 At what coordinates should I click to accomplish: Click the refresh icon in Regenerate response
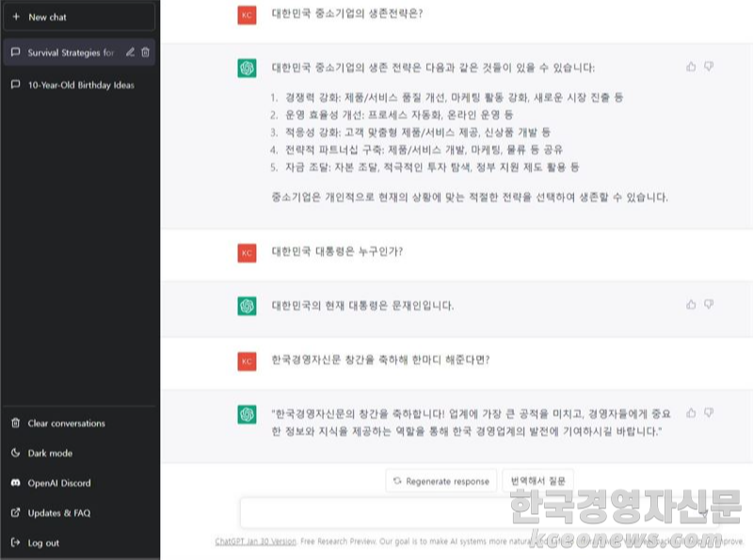[x=397, y=481]
